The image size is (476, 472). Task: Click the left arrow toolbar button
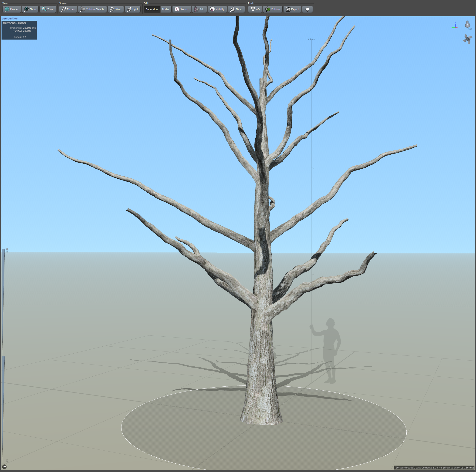tap(307, 9)
